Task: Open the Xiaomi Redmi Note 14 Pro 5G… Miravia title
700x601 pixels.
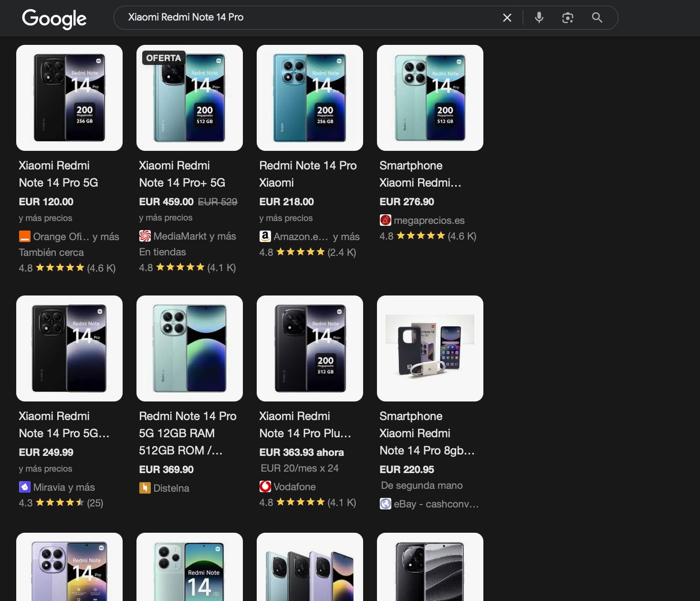Action: (64, 425)
